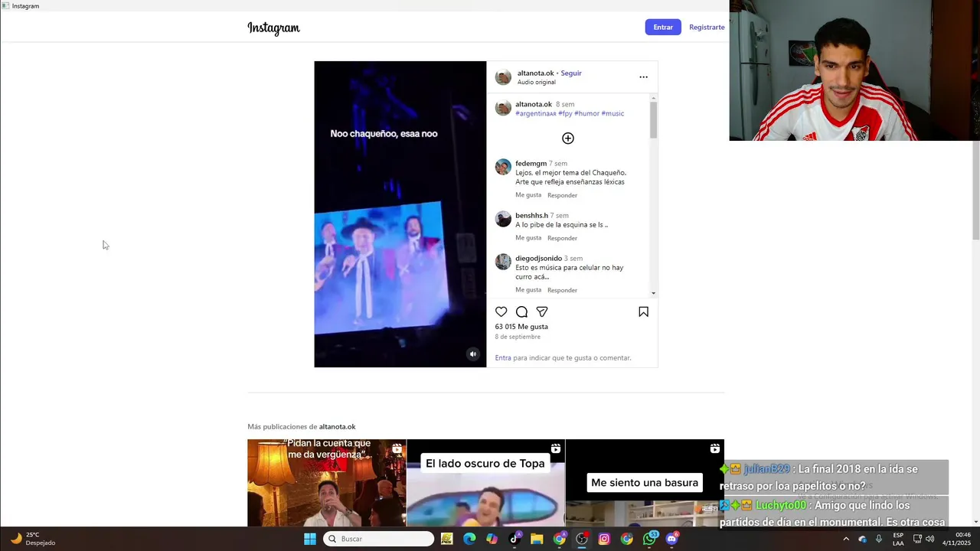Open the weather widget showing 25°C

pos(32,539)
